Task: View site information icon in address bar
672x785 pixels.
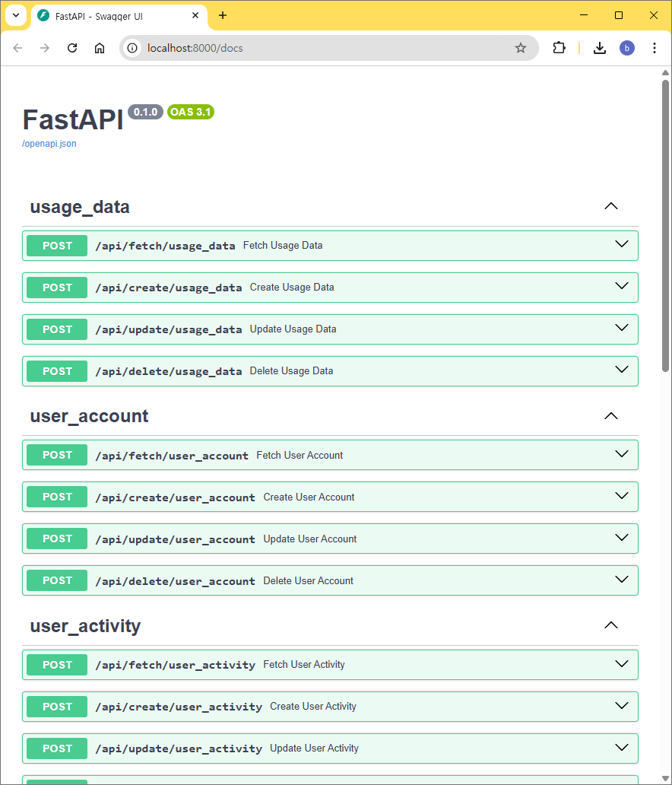Action: 132,48
